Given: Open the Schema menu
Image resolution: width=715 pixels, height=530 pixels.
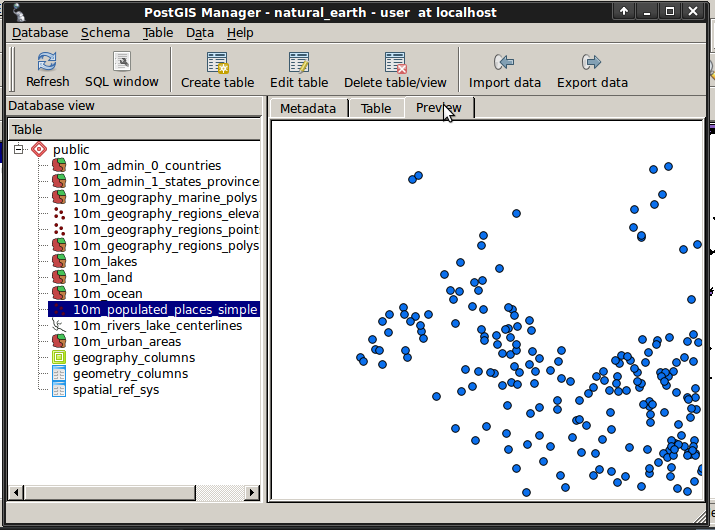Looking at the screenshot, I should point(105,33).
